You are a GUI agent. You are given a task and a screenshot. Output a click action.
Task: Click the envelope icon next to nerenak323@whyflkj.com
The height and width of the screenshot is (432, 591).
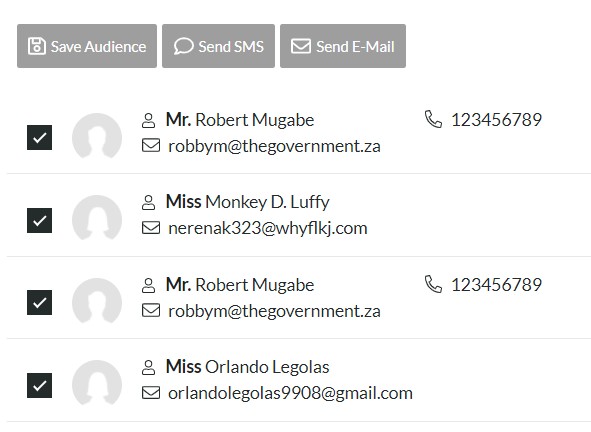coord(151,228)
